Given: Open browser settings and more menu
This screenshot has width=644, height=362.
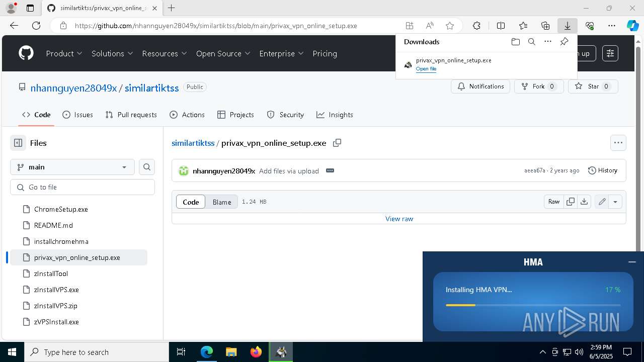Looking at the screenshot, I should tap(611, 26).
